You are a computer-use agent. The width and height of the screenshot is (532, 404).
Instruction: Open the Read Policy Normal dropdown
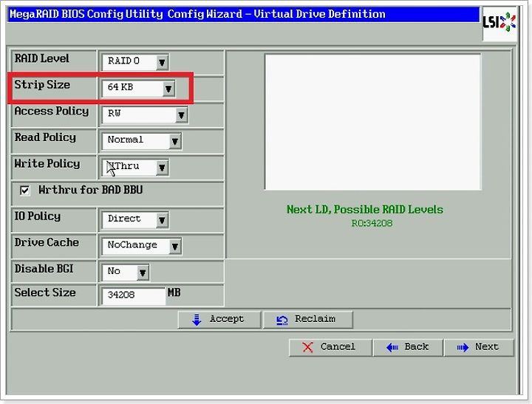pyautogui.click(x=142, y=141)
